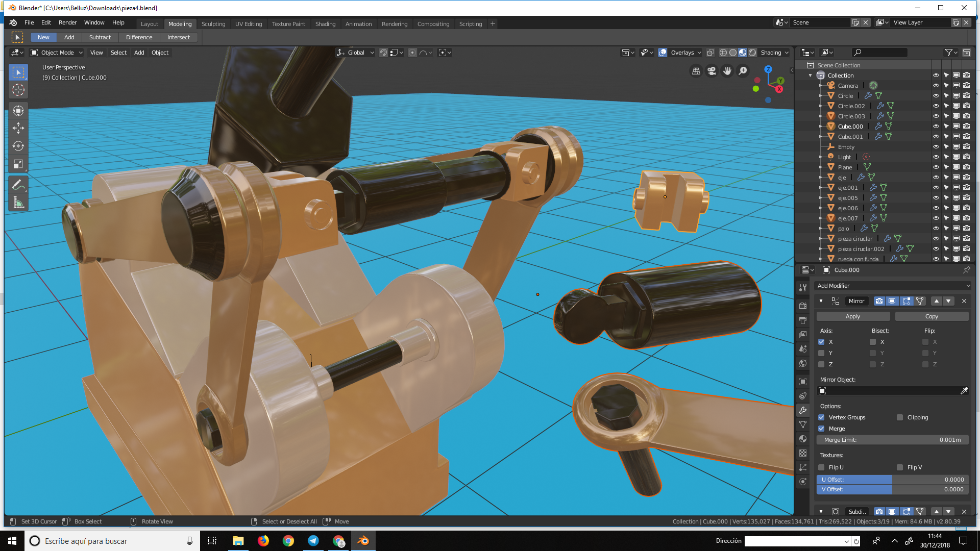Open the Shading options dropdown

click(x=775, y=53)
